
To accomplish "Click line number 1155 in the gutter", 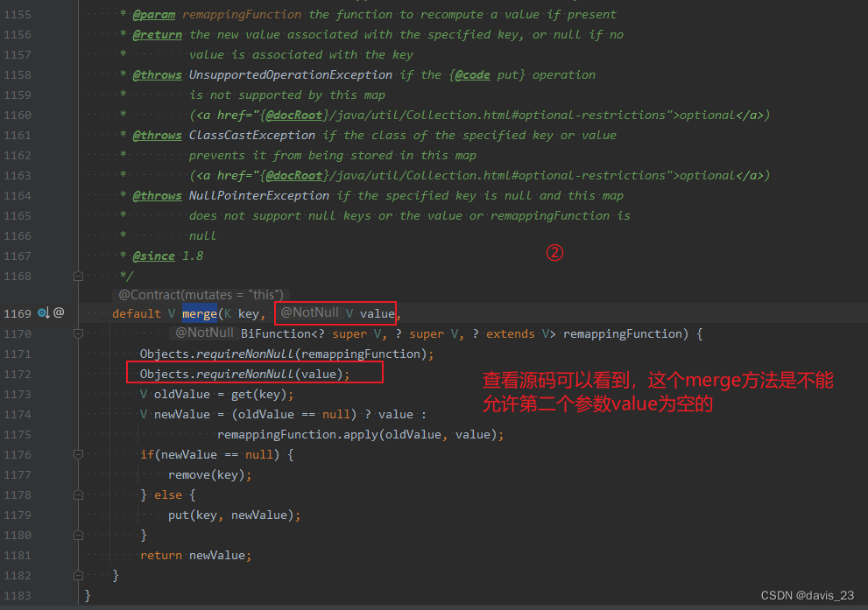I will click(18, 15).
